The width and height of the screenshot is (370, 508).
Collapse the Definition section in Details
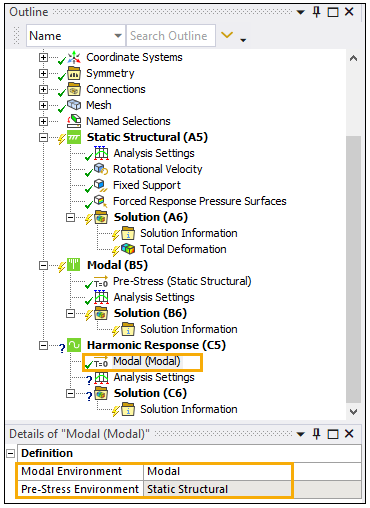click(x=11, y=453)
